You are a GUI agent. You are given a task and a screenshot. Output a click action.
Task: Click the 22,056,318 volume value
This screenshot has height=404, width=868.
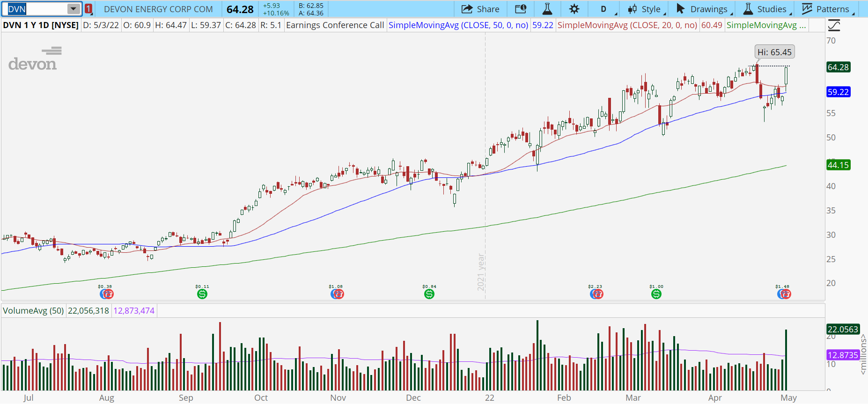[88, 311]
